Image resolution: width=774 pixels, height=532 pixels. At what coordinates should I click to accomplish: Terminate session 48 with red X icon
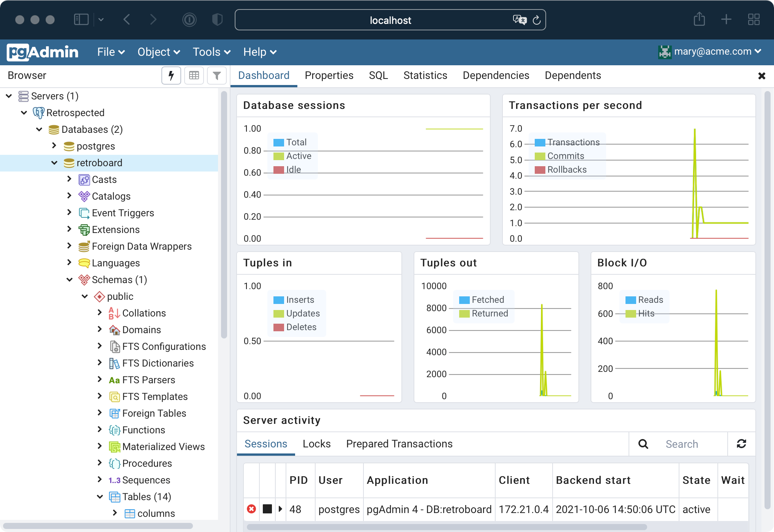coord(251,509)
